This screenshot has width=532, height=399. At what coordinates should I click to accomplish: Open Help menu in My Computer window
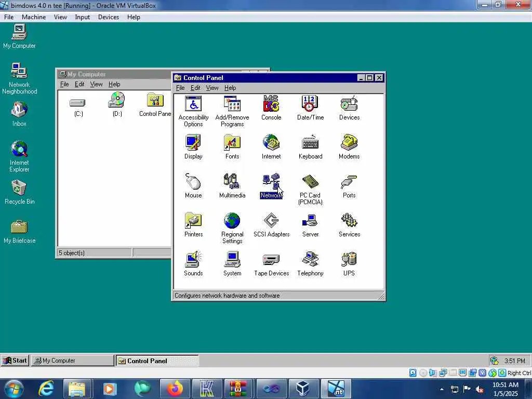click(114, 84)
